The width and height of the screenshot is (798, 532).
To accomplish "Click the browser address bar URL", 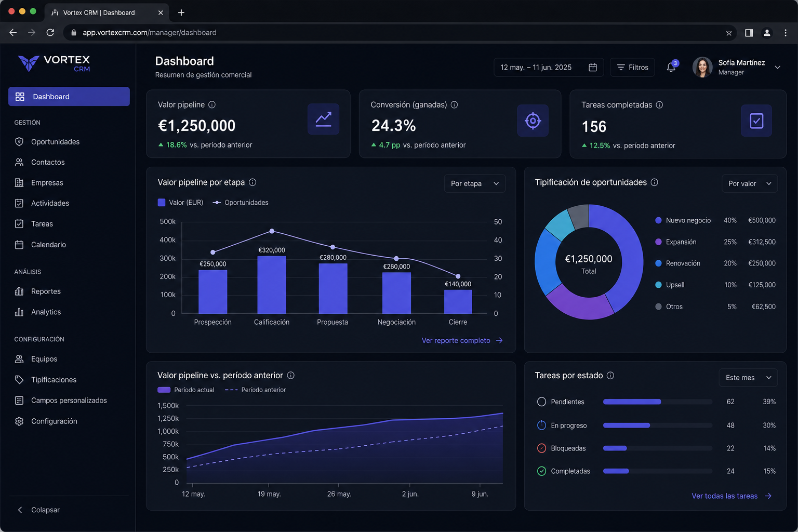I will point(150,33).
